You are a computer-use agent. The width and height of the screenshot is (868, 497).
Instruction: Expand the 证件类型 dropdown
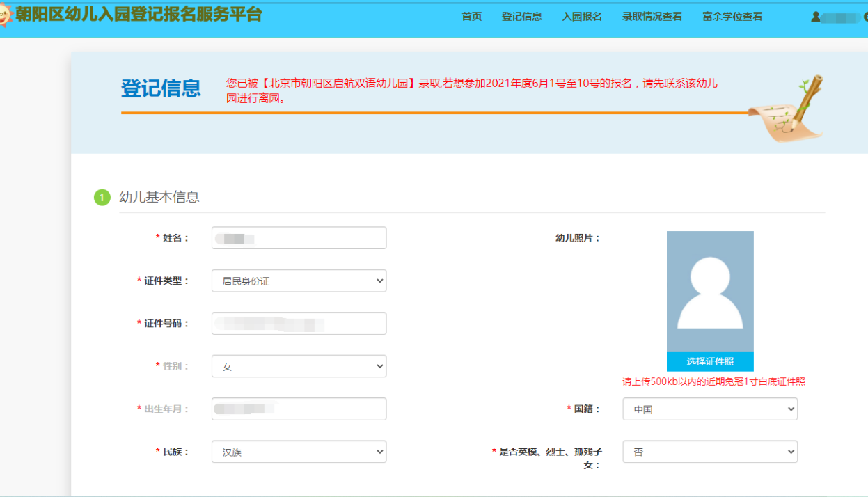point(299,281)
